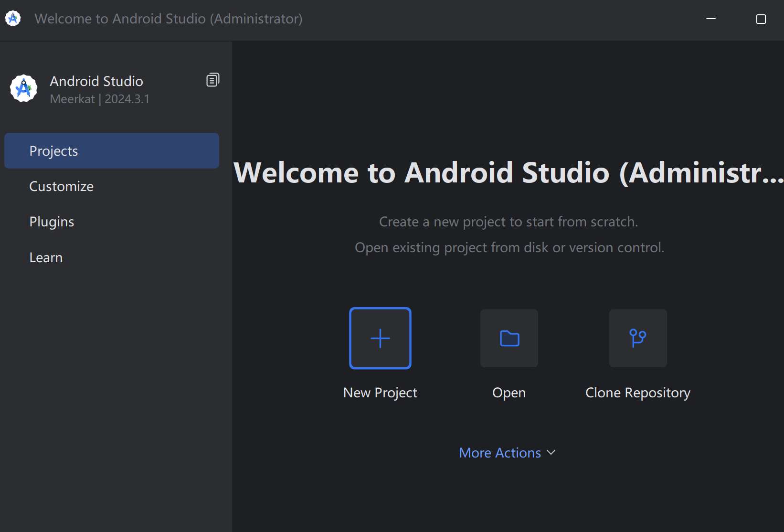Click the 'Android Studio' name in sidebar

96,81
